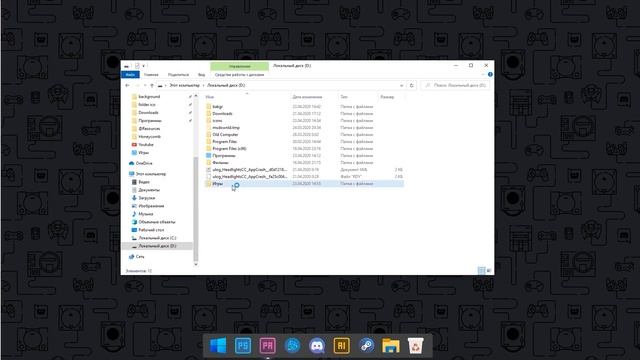Expand the address bar history dropdown
This screenshot has width=640, height=360.
402,85
